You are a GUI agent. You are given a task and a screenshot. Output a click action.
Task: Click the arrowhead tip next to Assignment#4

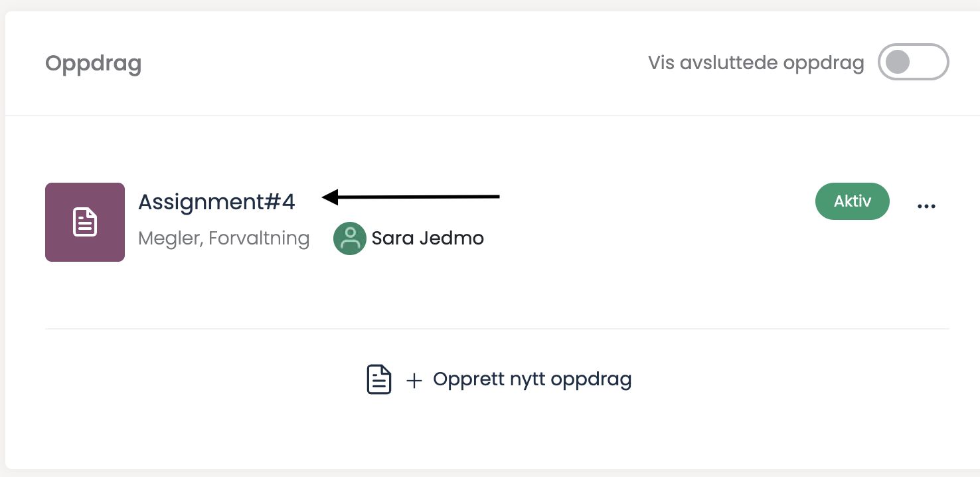[x=325, y=197]
